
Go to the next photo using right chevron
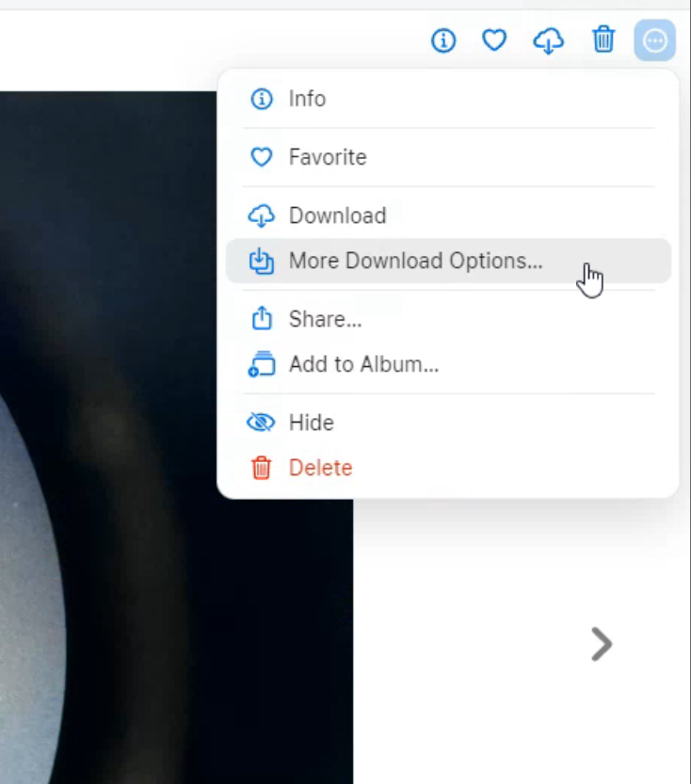pyautogui.click(x=601, y=645)
